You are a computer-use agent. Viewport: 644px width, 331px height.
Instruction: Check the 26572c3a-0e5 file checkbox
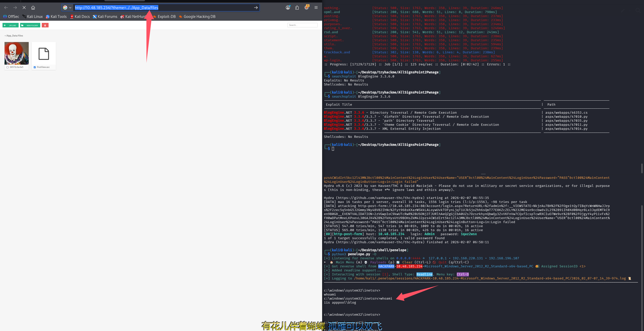coord(8,67)
